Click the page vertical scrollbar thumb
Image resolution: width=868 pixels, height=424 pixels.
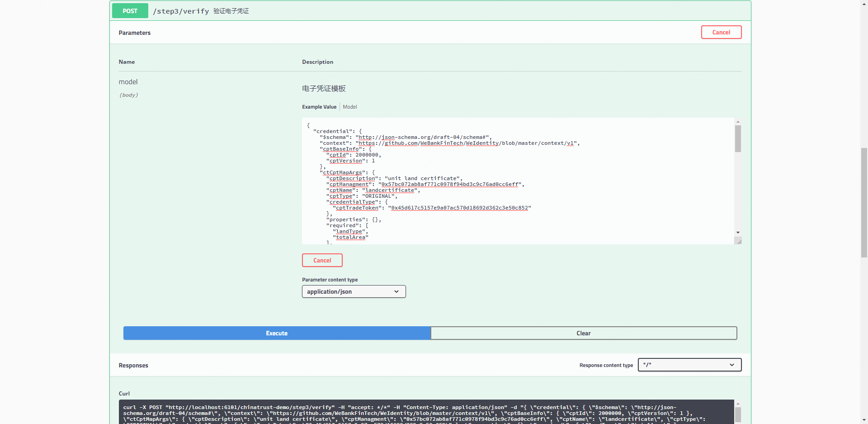point(864,202)
